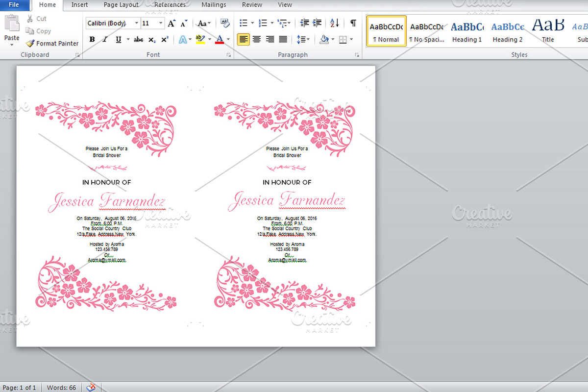The image size is (588, 392).
Task: Open the highlight color dropdown arrow
Action: point(209,39)
